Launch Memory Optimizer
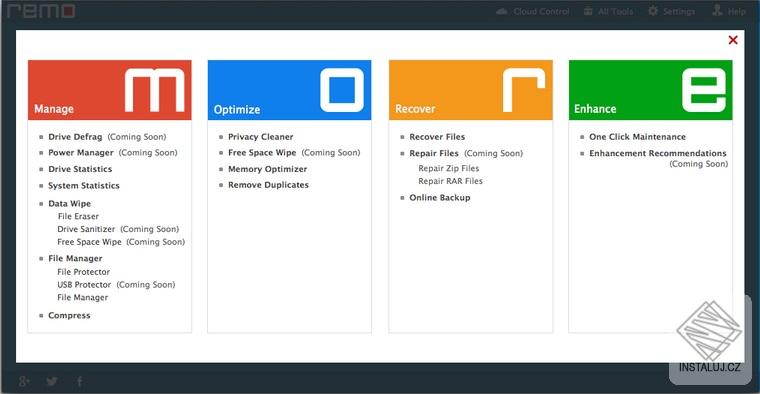This screenshot has width=760, height=394. coord(268,169)
